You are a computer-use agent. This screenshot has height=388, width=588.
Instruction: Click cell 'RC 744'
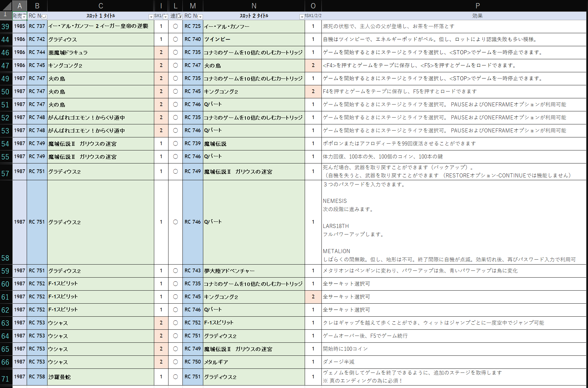(37, 52)
